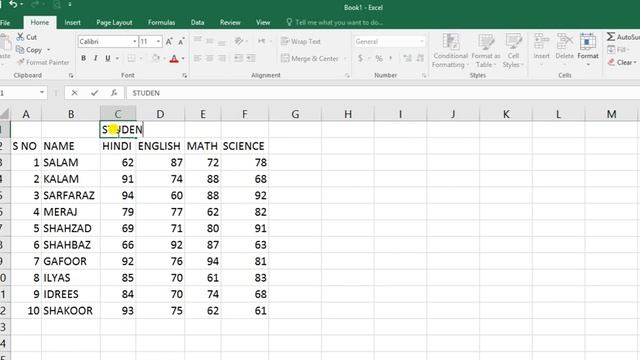
Task: Toggle left text alignment
Action: (198, 58)
